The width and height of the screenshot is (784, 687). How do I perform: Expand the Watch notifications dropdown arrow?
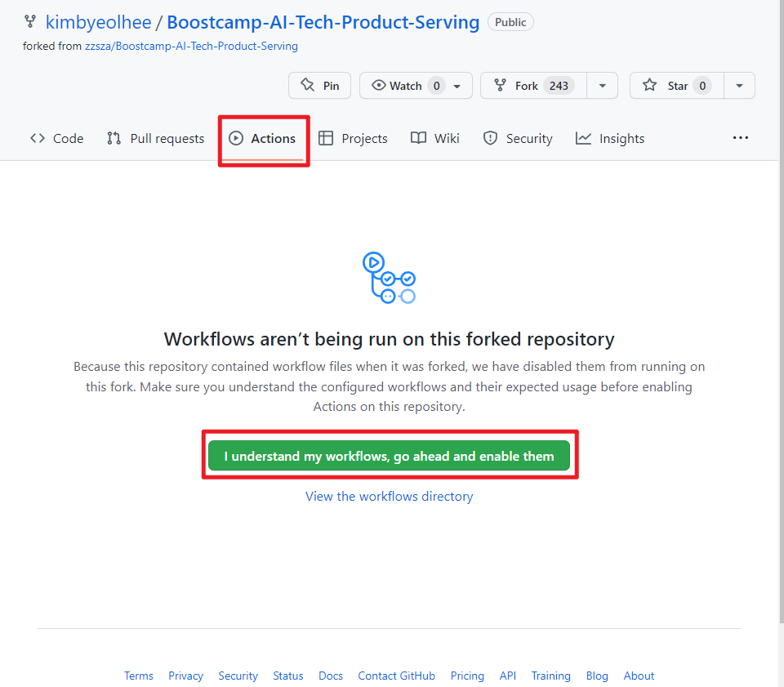pos(457,86)
